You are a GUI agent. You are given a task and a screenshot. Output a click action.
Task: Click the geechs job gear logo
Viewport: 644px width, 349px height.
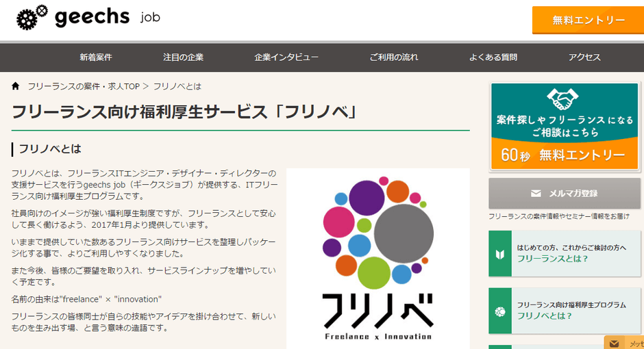click(x=32, y=17)
